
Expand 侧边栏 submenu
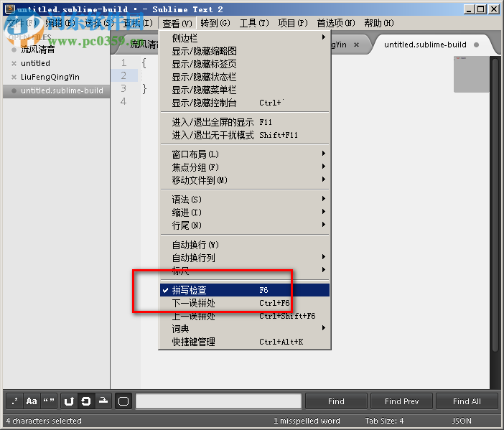(245, 38)
